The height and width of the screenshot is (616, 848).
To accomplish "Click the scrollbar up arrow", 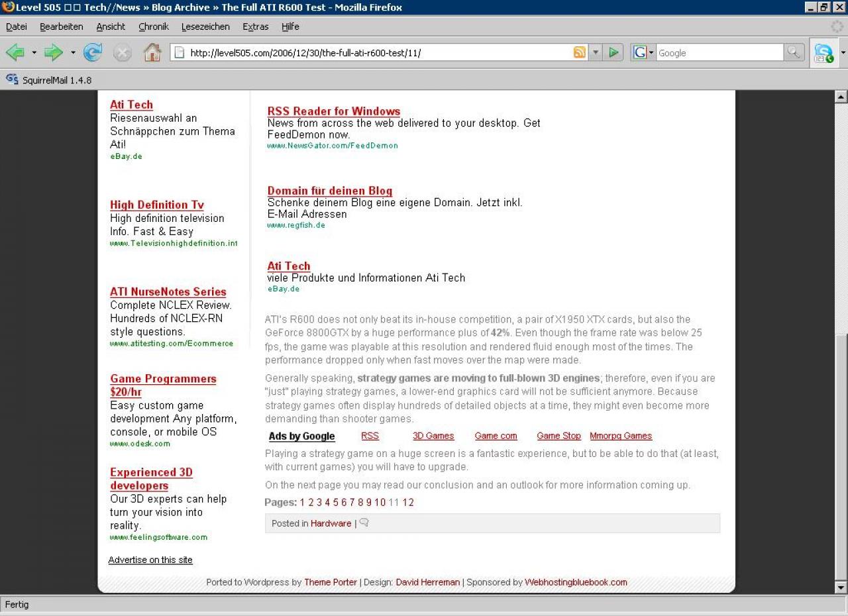I will click(x=841, y=97).
